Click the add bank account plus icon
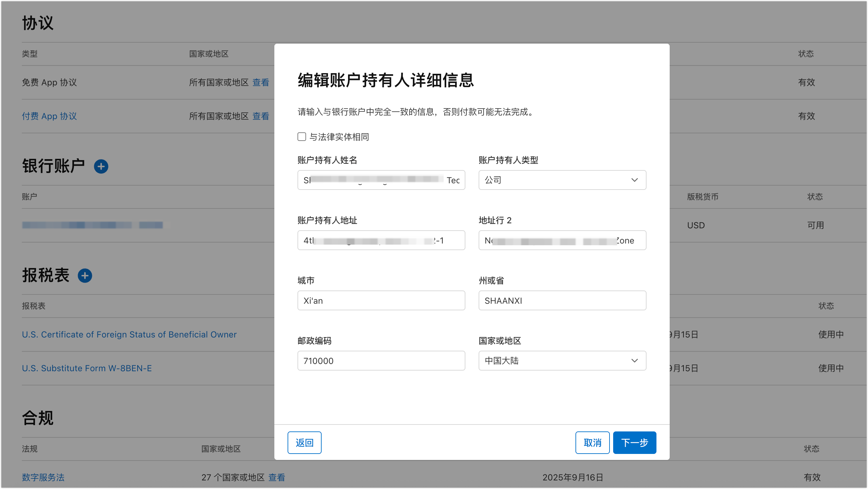The width and height of the screenshot is (868, 489). (101, 167)
